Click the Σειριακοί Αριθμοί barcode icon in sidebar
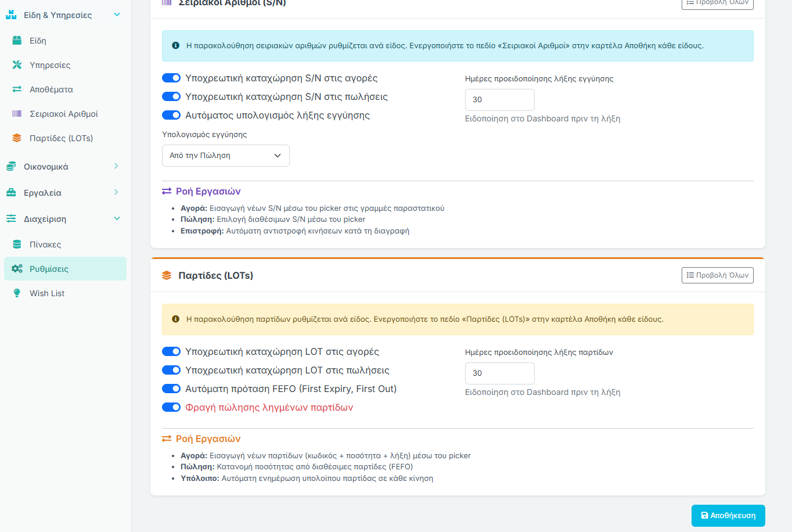792x532 pixels. (17, 114)
